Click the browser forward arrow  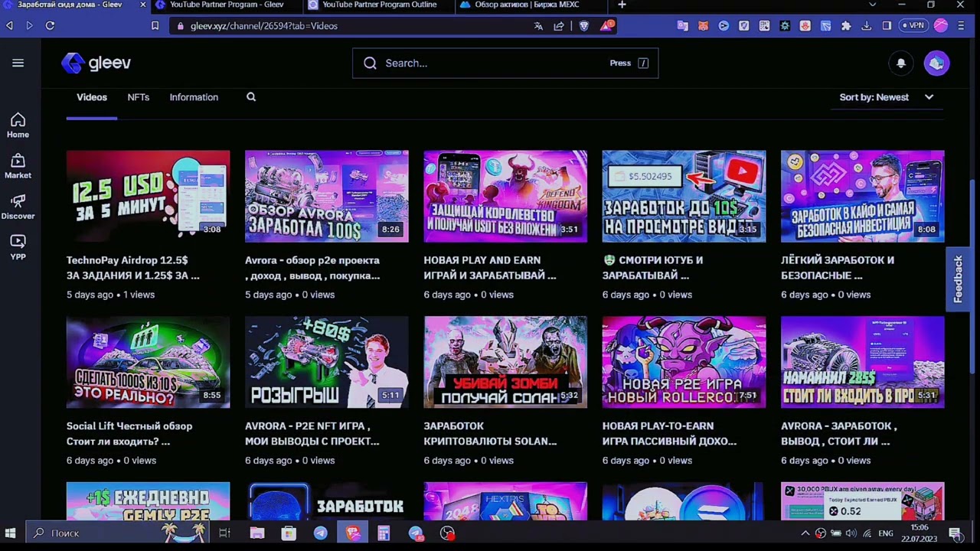pos(29,25)
